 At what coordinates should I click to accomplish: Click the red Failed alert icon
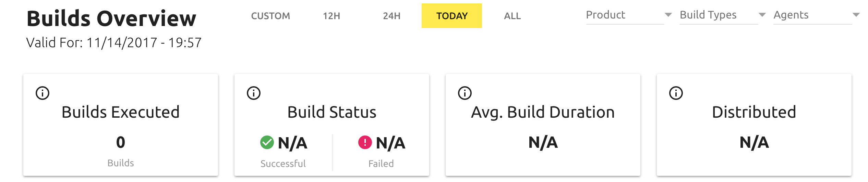365,143
